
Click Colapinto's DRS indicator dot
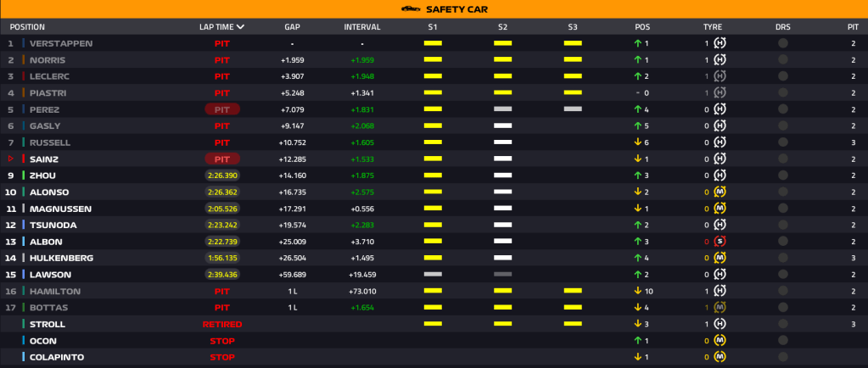point(783,357)
